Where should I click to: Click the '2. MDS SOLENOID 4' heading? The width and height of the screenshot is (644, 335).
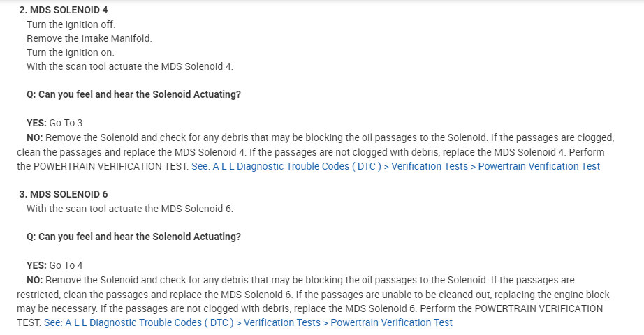click(x=64, y=10)
